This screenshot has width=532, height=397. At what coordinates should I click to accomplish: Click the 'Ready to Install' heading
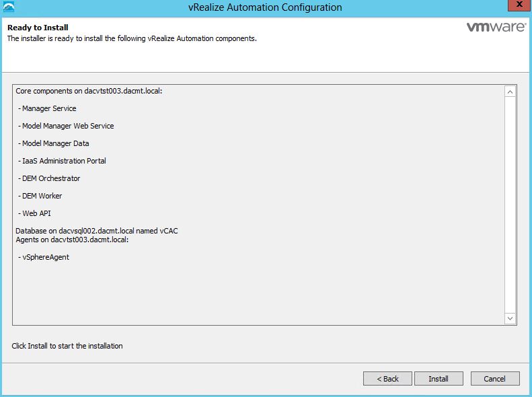pos(38,28)
